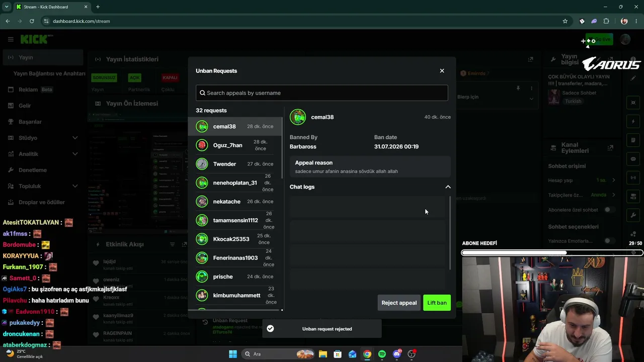Select the Fenerinanas1903 request row
Viewport: 644px width, 362px height.
[235, 258]
